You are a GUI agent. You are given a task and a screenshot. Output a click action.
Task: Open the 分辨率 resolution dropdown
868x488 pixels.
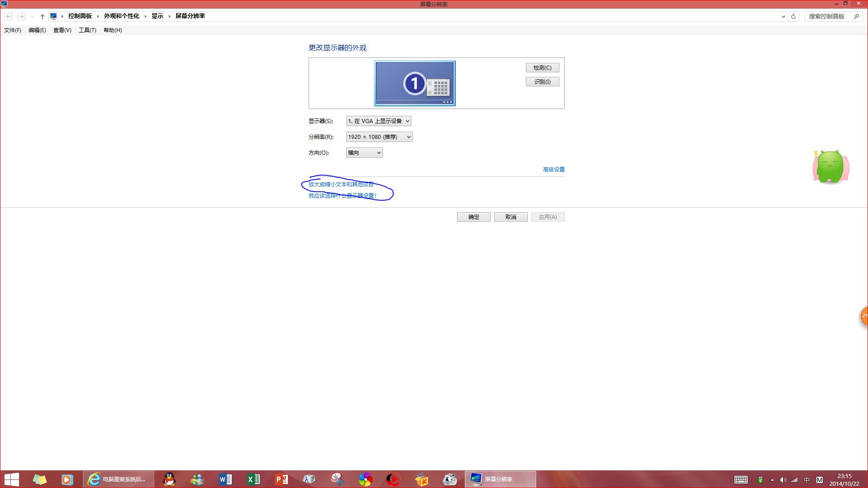pos(379,137)
